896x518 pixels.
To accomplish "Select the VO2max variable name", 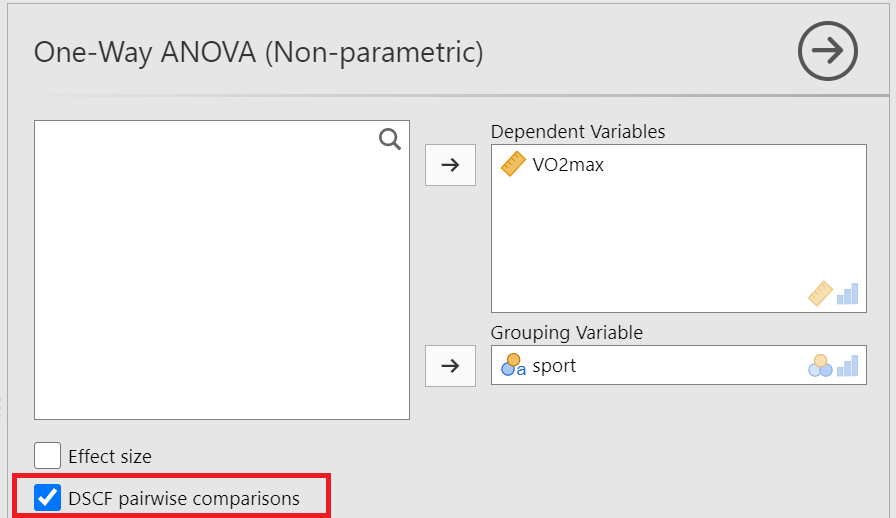I will click(568, 165).
